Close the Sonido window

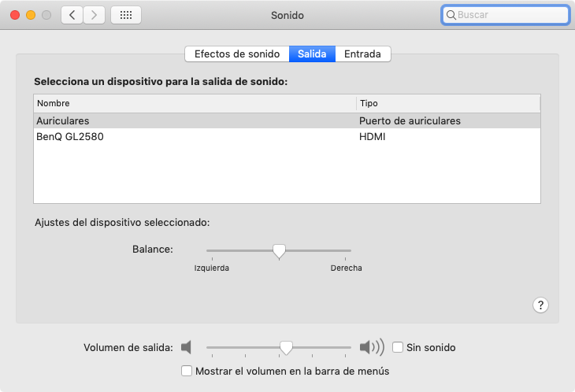pos(15,15)
